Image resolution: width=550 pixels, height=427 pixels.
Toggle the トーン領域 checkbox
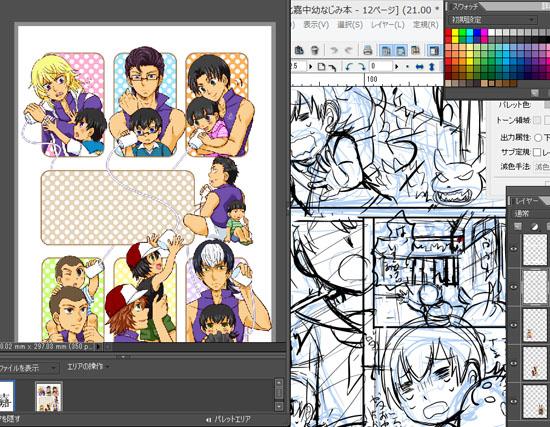pos(537,120)
